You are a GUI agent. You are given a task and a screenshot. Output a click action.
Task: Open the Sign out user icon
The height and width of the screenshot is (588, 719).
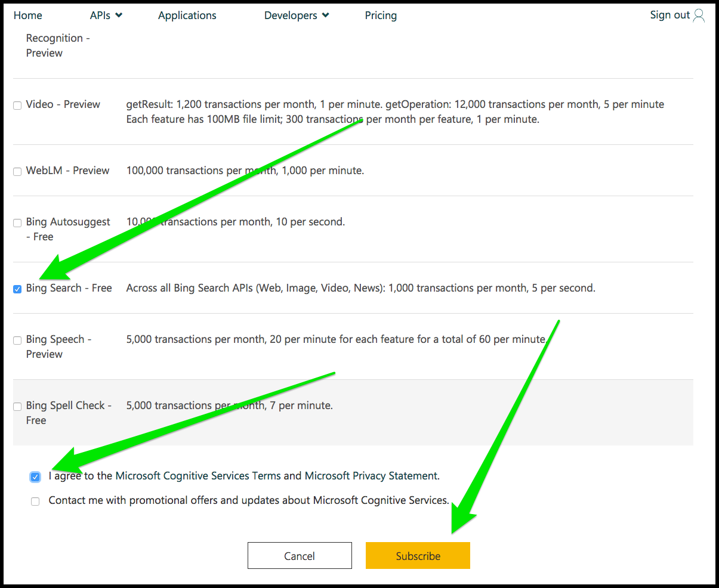[x=699, y=16]
